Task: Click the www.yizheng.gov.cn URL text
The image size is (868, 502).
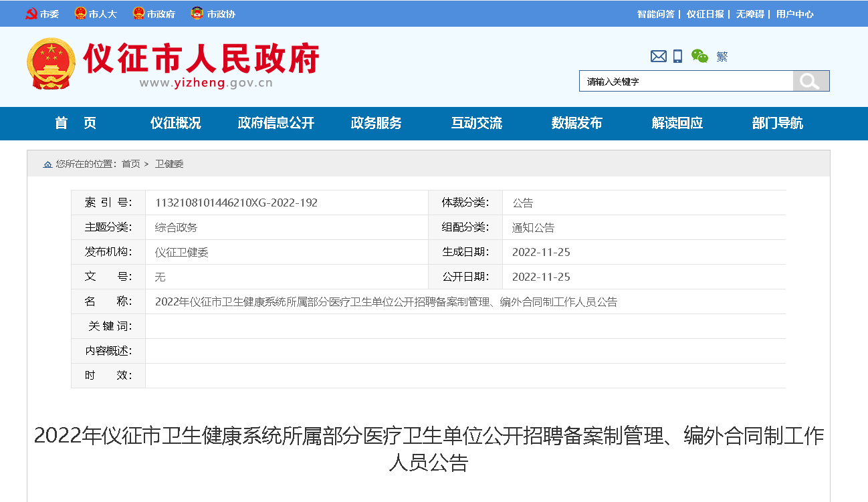Action: [x=206, y=83]
